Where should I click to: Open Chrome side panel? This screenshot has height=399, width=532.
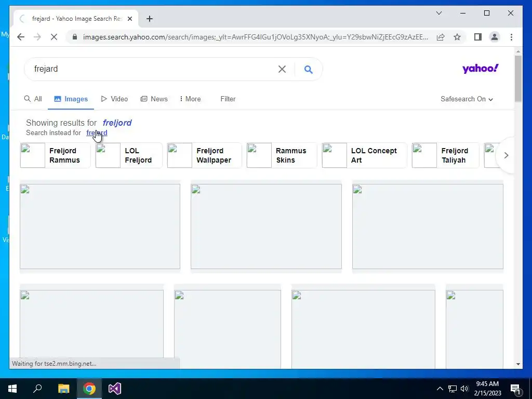(x=478, y=37)
